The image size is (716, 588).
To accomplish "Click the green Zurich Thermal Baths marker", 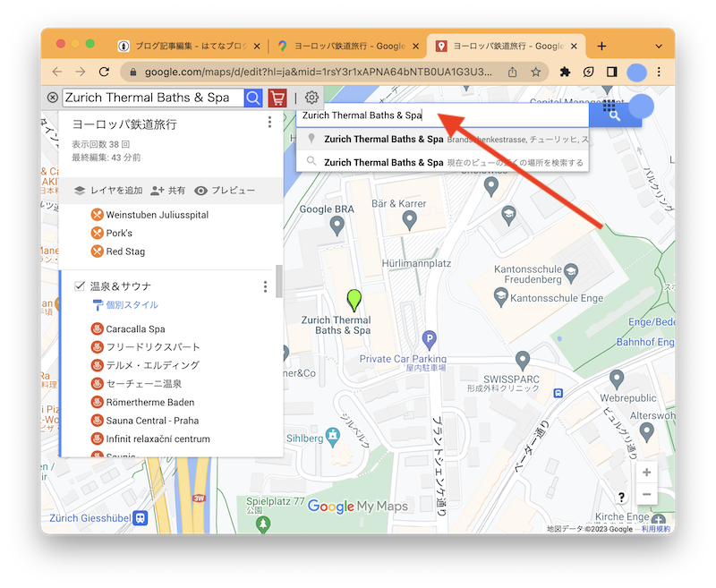I will click(354, 301).
